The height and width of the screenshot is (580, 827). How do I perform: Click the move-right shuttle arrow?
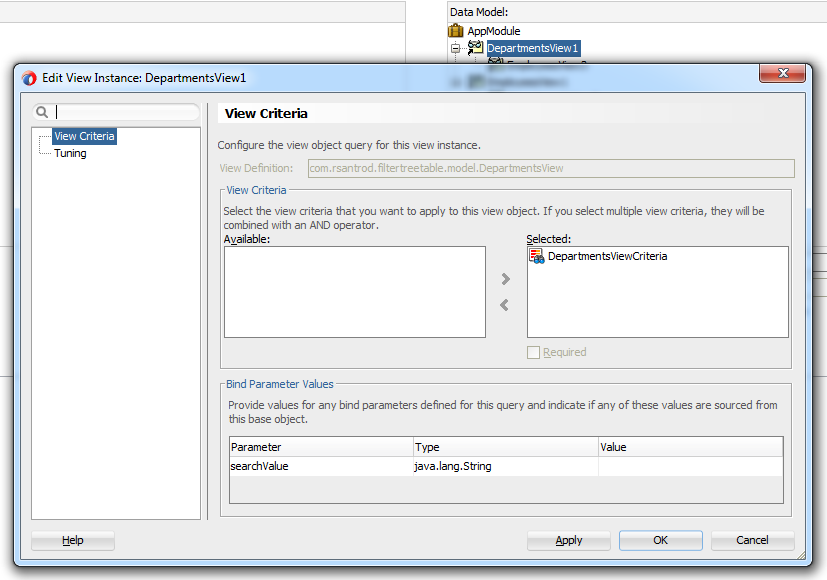pyautogui.click(x=505, y=279)
